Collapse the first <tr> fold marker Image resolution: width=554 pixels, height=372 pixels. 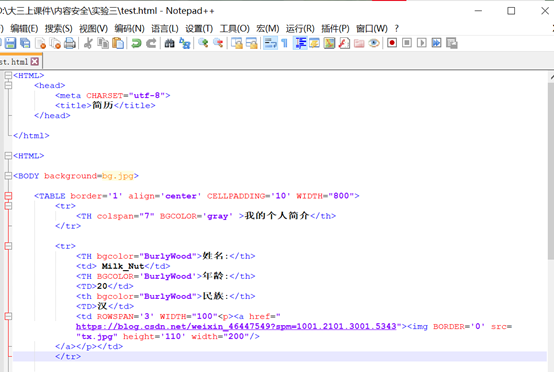coord(8,206)
